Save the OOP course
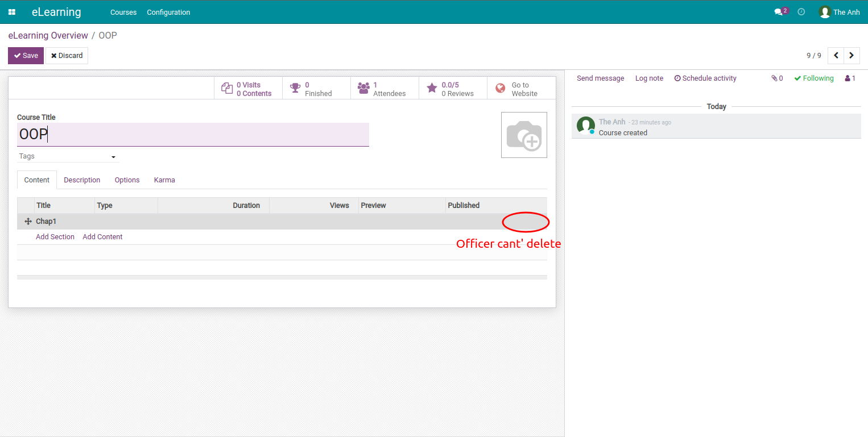The image size is (868, 437). 26,55
